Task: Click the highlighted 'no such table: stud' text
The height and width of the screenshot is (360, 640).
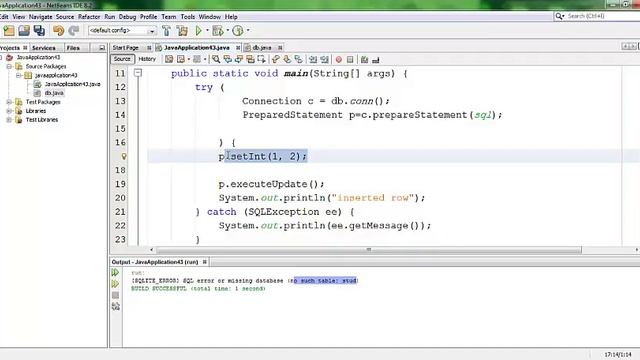Action: pos(326,280)
